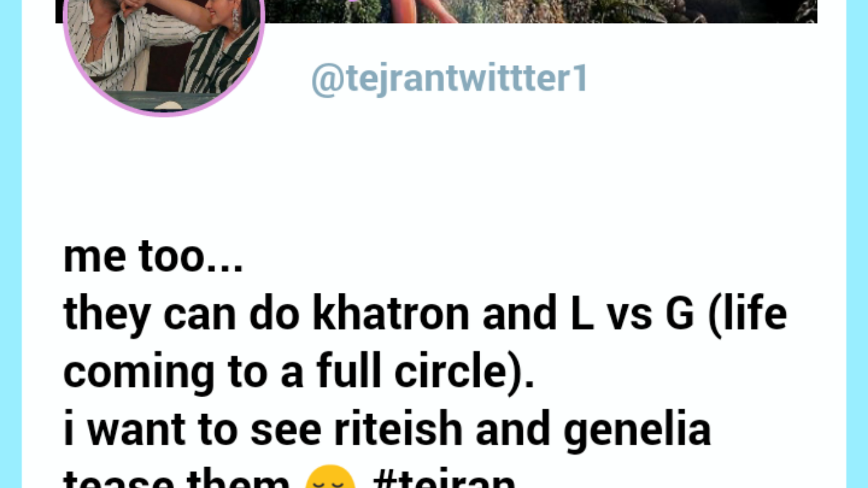Viewport: 868px width, 488px height.
Task: Click the "(life" text at line end
Action: pyautogui.click(x=747, y=316)
